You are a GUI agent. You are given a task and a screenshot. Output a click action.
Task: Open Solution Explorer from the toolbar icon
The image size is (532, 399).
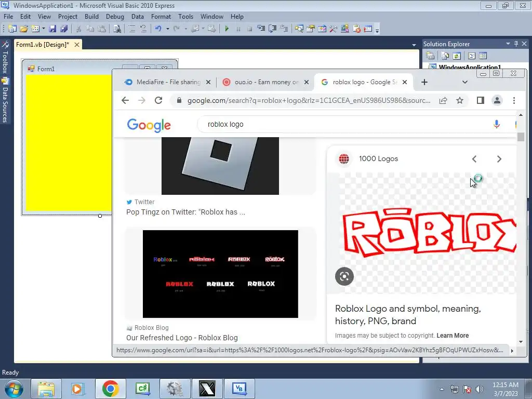(299, 29)
